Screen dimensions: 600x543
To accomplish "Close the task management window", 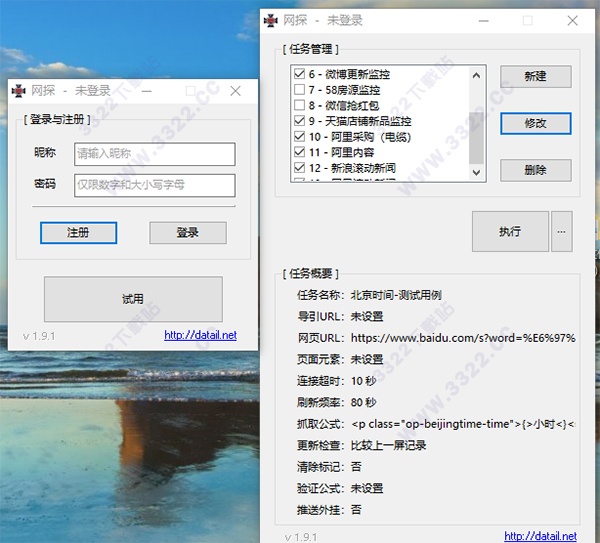I will pos(573,21).
